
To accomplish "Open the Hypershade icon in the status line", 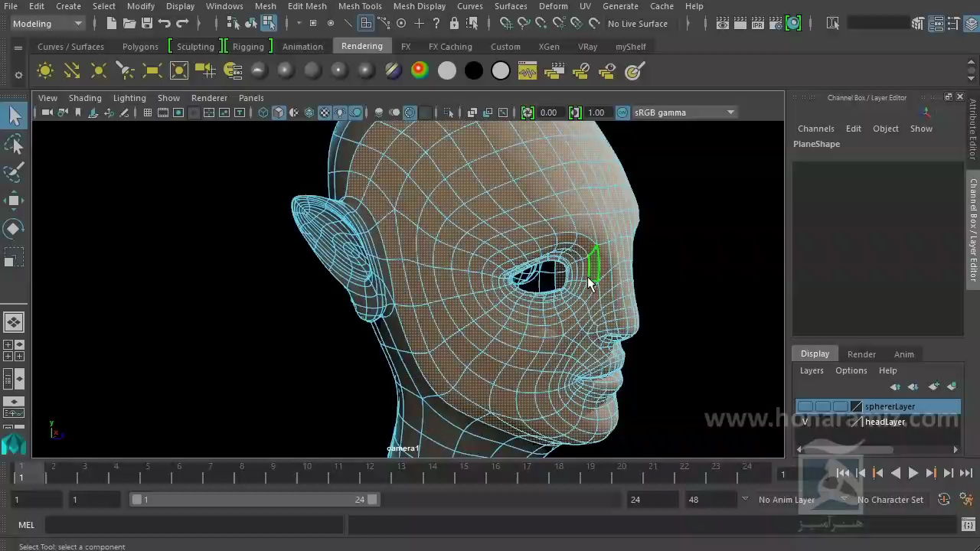I will [794, 24].
